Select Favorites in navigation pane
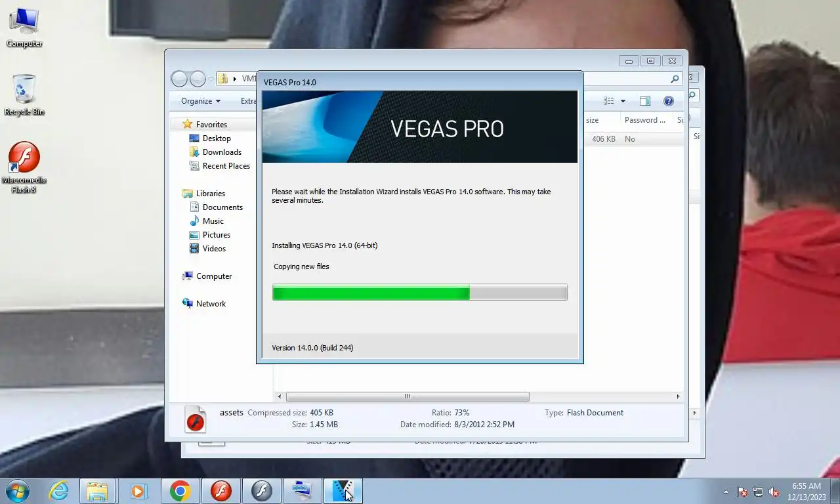 (x=211, y=125)
